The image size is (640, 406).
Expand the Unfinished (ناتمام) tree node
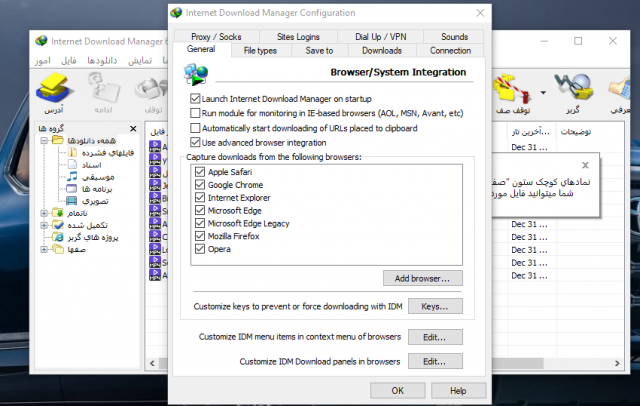click(43, 213)
